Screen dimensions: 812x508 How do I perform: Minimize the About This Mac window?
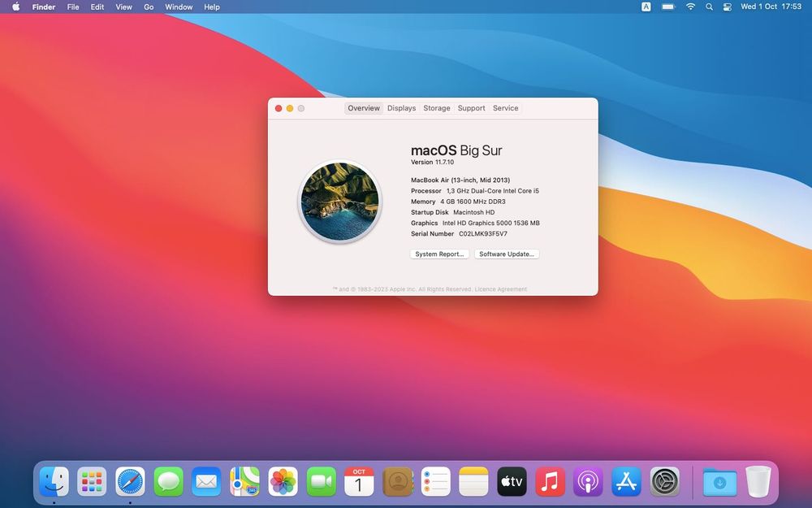point(290,108)
